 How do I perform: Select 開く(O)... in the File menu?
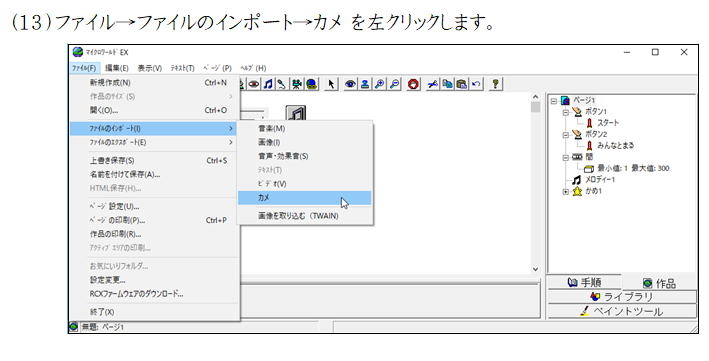coord(154,110)
